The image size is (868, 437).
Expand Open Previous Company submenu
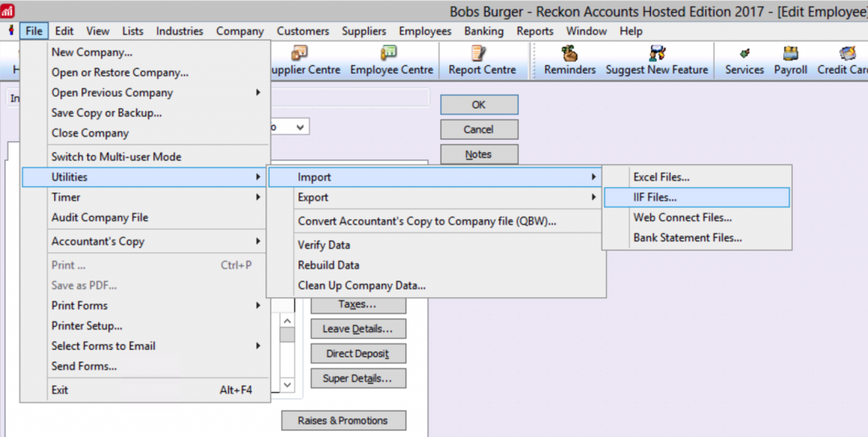click(x=146, y=92)
